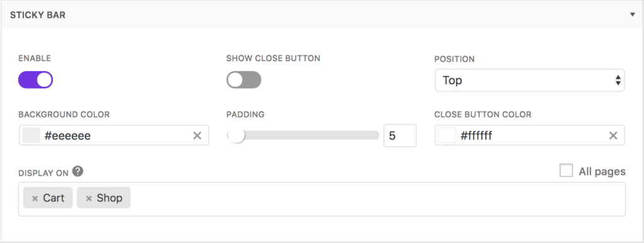This screenshot has width=644, height=243.
Task: Remove the Cart tag with its x
Action: coord(35,198)
